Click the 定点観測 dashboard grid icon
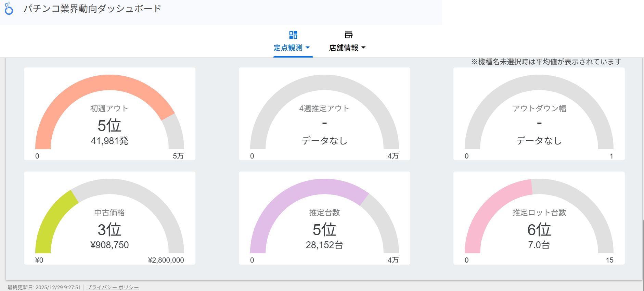Viewport: 644px width, 291px height. pos(293,35)
